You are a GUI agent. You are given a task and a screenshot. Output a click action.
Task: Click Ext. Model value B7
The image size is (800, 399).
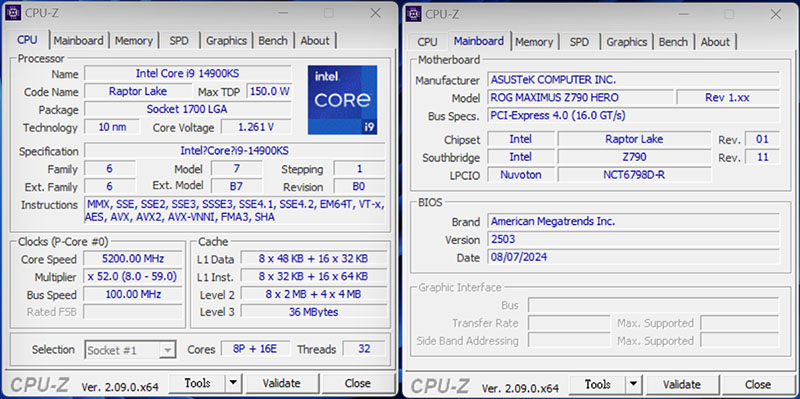point(237,186)
